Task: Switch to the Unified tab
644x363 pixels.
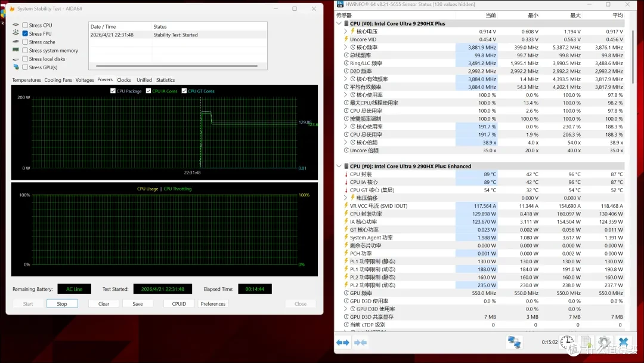Action: [144, 80]
